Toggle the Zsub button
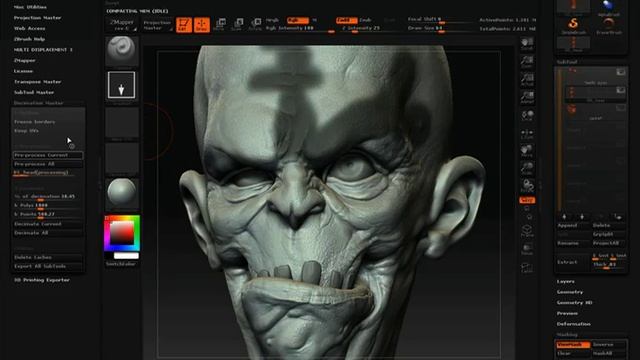Screen dimensions: 640x360 coord(365,20)
